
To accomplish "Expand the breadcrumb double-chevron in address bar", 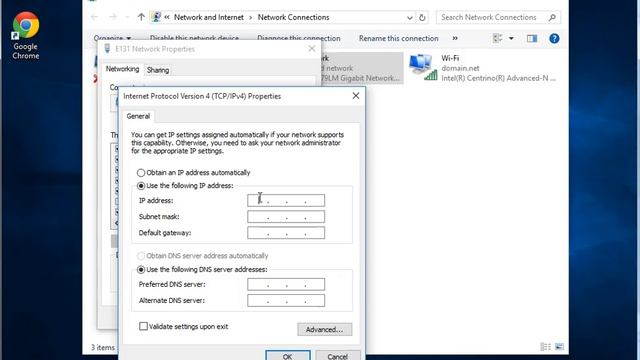I will [x=167, y=17].
